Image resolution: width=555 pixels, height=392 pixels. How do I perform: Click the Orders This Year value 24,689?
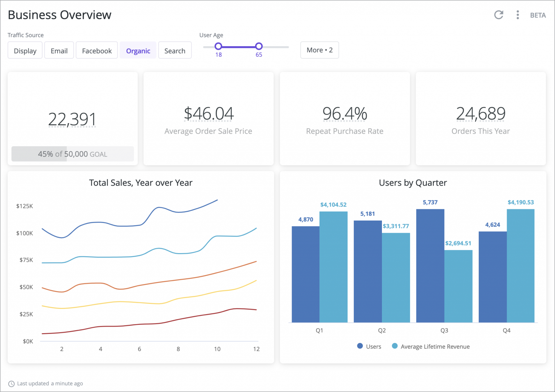481,114
